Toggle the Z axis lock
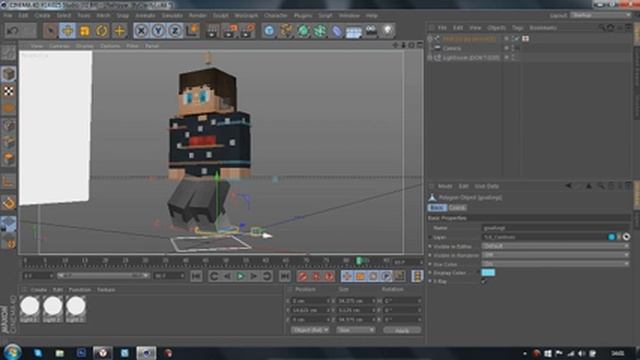 click(x=175, y=31)
